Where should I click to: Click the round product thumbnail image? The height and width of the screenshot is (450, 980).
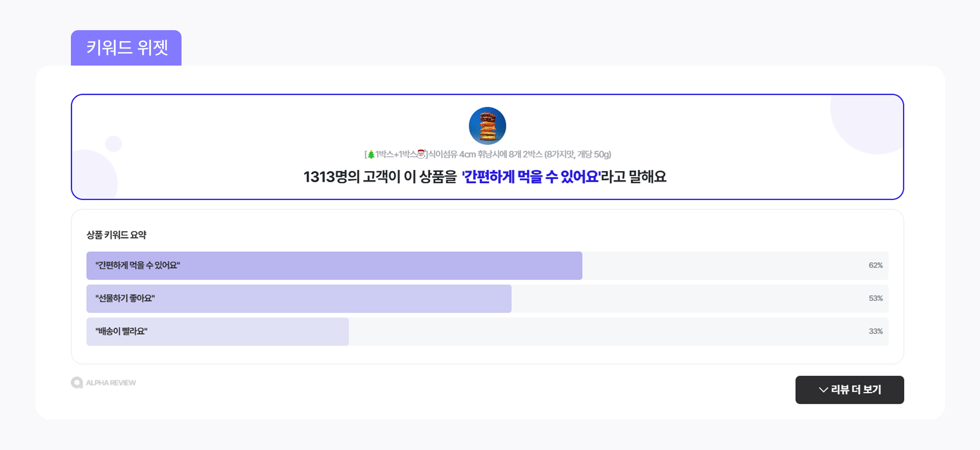(487, 126)
